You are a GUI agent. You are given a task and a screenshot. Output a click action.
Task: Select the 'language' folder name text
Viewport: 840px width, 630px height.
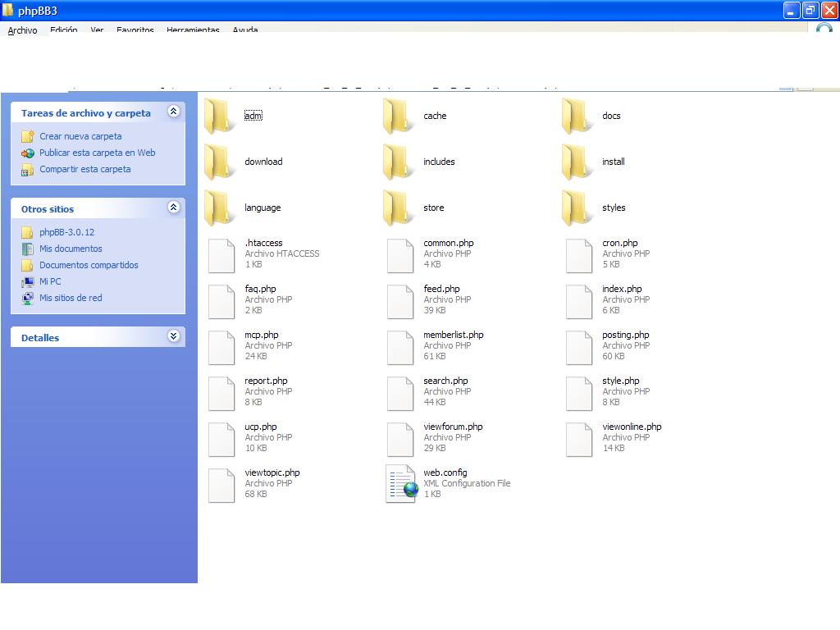(x=262, y=208)
